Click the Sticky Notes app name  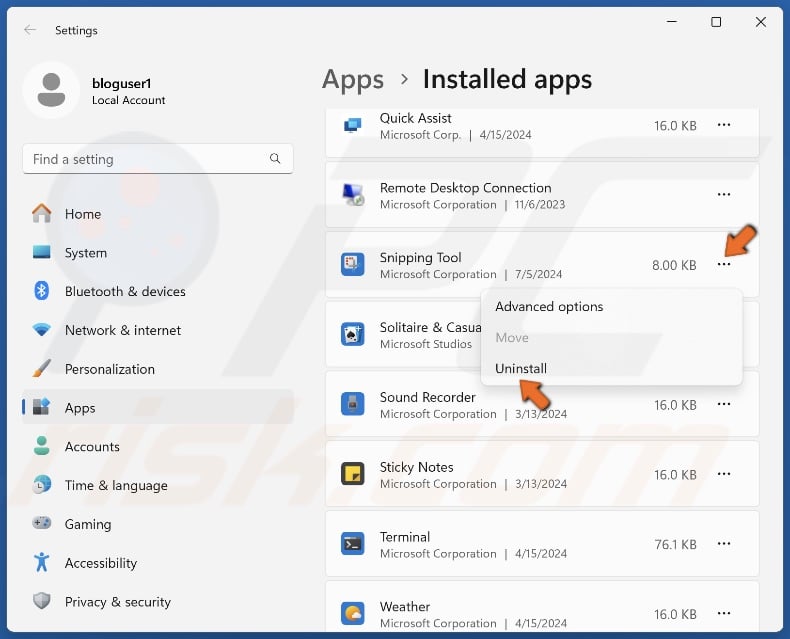click(417, 468)
